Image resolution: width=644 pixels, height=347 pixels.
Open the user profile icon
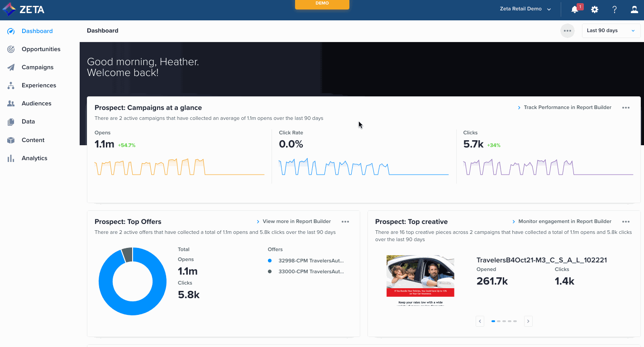[634, 10]
